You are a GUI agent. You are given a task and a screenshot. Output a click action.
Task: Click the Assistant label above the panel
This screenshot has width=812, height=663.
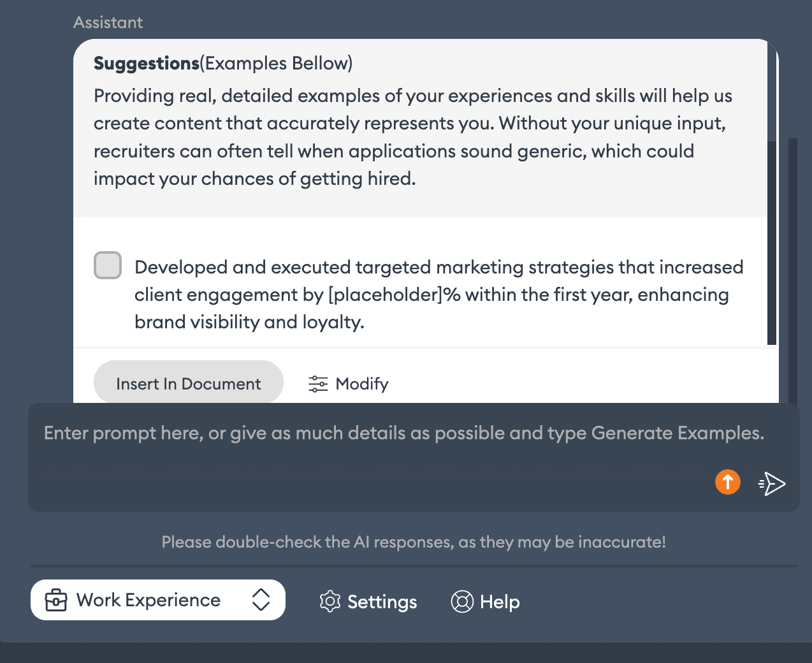pyautogui.click(x=108, y=22)
